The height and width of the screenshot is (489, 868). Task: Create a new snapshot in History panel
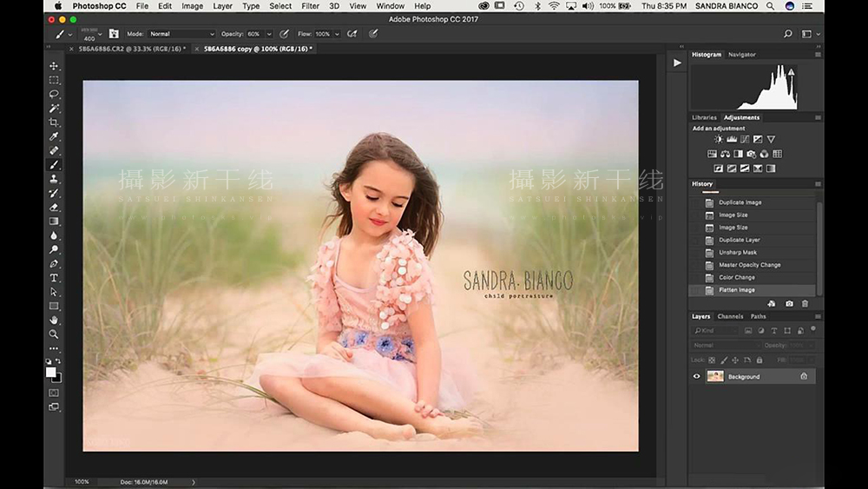click(x=789, y=303)
